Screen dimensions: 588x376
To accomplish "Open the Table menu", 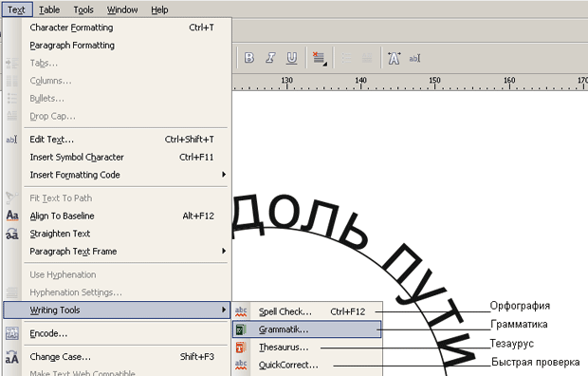I will 49,9.
